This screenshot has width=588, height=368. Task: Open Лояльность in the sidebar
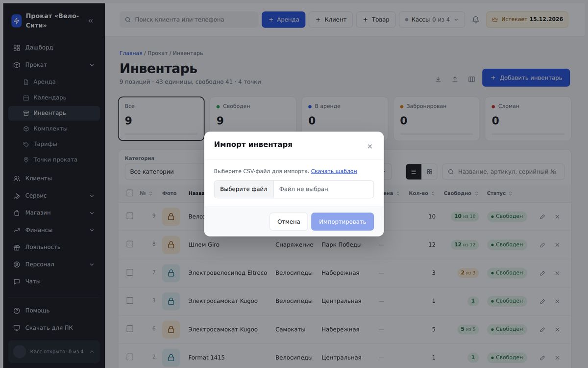[x=54, y=247]
